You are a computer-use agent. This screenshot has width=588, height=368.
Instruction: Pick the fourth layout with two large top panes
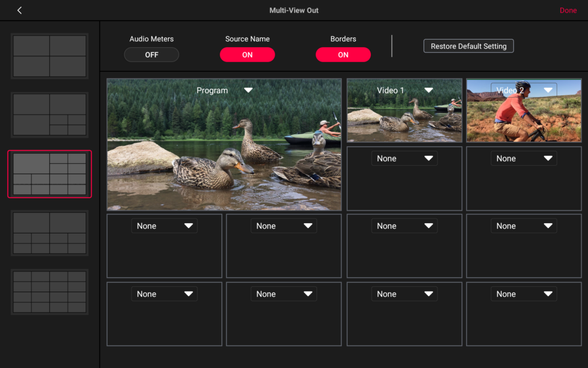49,233
